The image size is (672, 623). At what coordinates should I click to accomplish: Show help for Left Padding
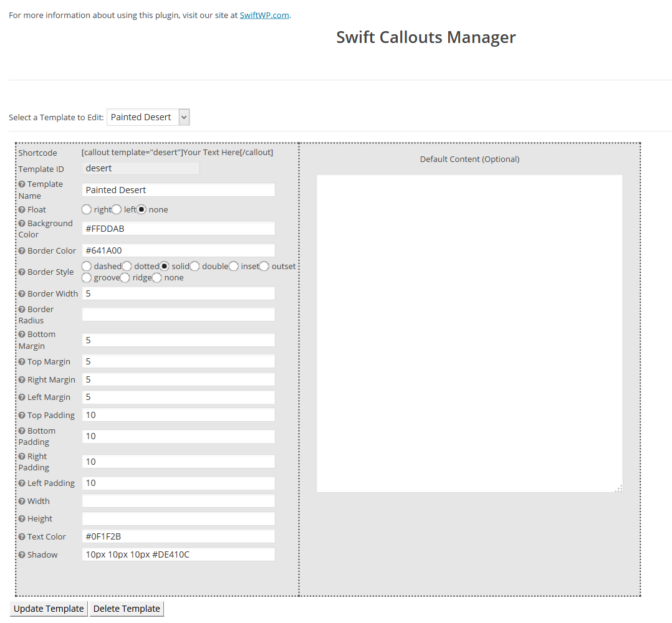pos(22,483)
